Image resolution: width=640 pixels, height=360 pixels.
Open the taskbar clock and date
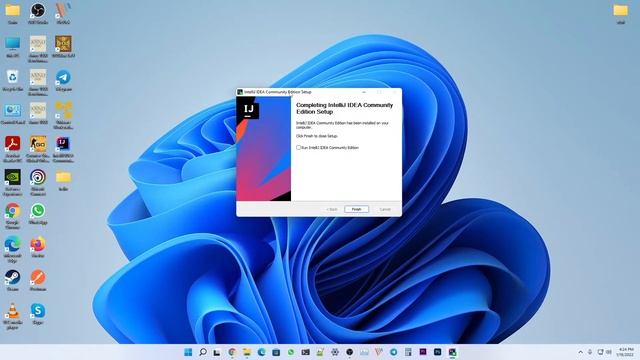[x=626, y=352]
